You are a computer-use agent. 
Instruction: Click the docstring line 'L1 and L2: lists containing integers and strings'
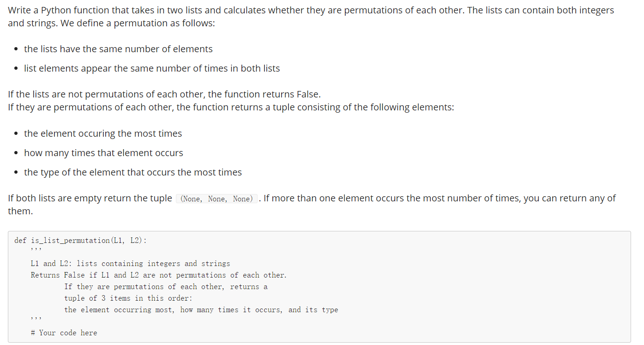point(130,264)
